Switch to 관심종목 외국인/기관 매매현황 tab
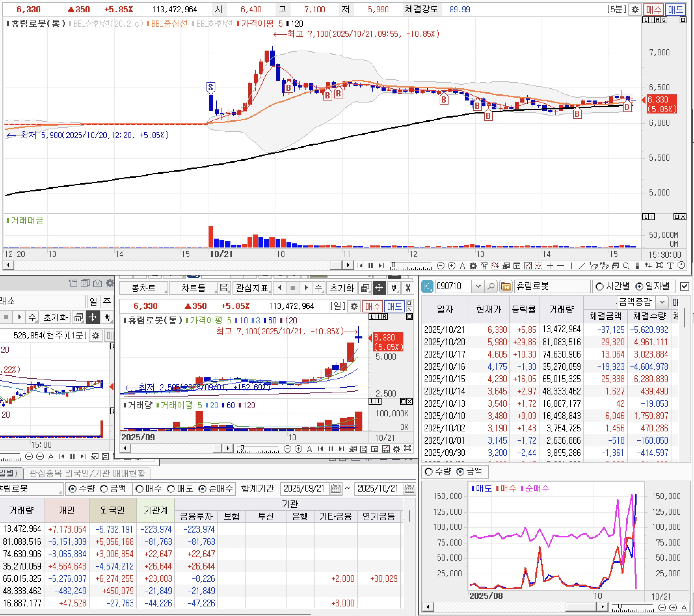This screenshot has width=694, height=616. (x=88, y=473)
